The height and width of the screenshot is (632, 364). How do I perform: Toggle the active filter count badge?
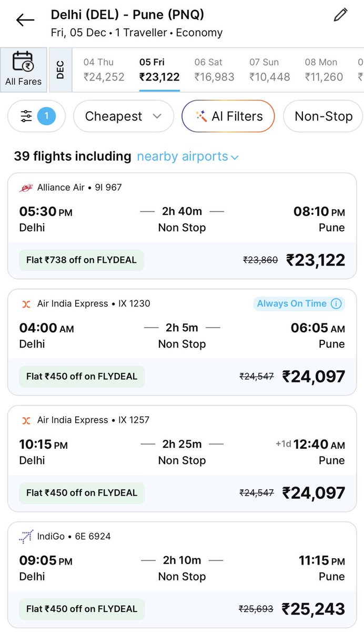pyautogui.click(x=46, y=116)
